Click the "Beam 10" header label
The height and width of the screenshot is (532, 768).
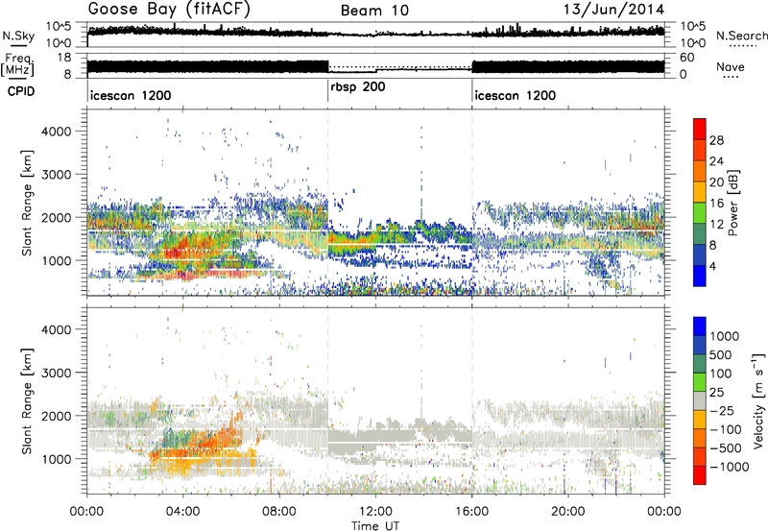(x=374, y=11)
